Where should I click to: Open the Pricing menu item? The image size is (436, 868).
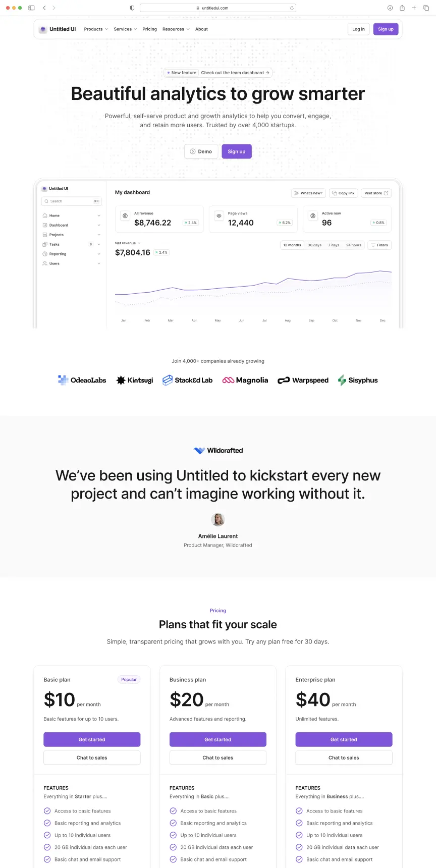(x=149, y=29)
